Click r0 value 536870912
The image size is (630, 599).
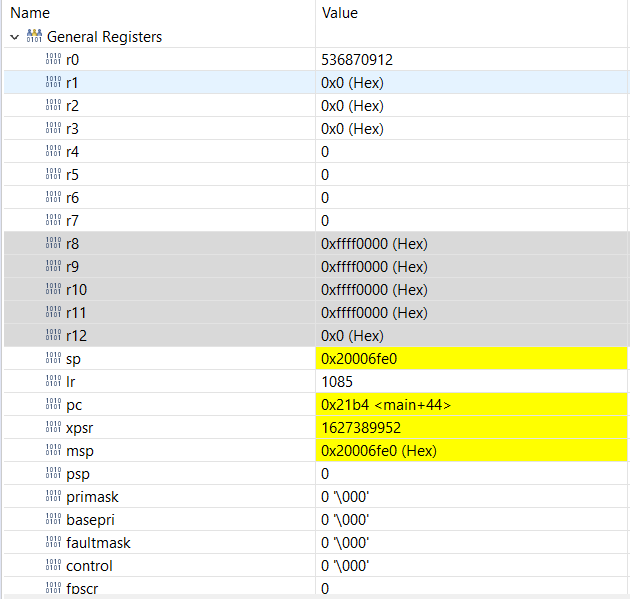(x=357, y=60)
